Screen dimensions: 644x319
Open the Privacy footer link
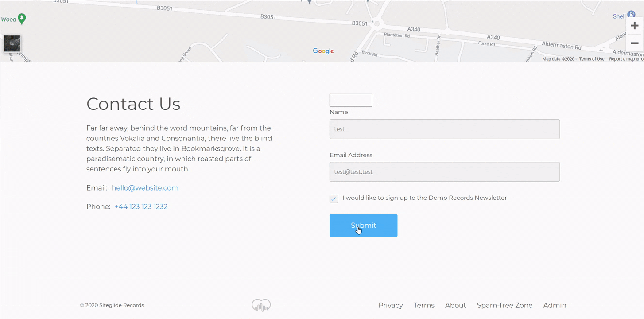coord(390,305)
